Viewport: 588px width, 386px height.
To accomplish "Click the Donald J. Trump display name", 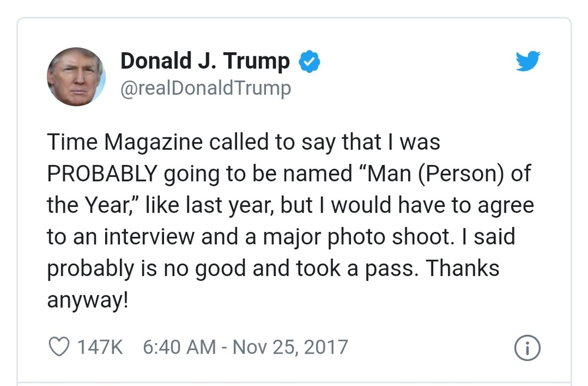I will click(x=205, y=61).
